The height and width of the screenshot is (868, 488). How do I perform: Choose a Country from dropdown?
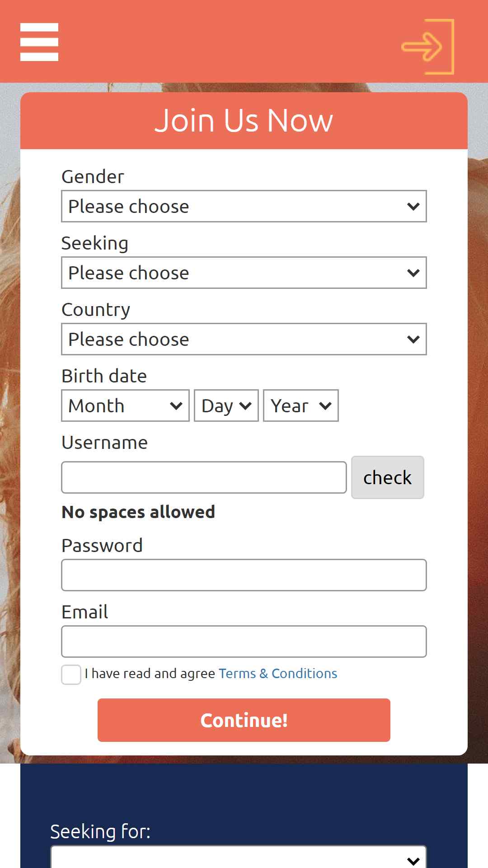click(244, 339)
